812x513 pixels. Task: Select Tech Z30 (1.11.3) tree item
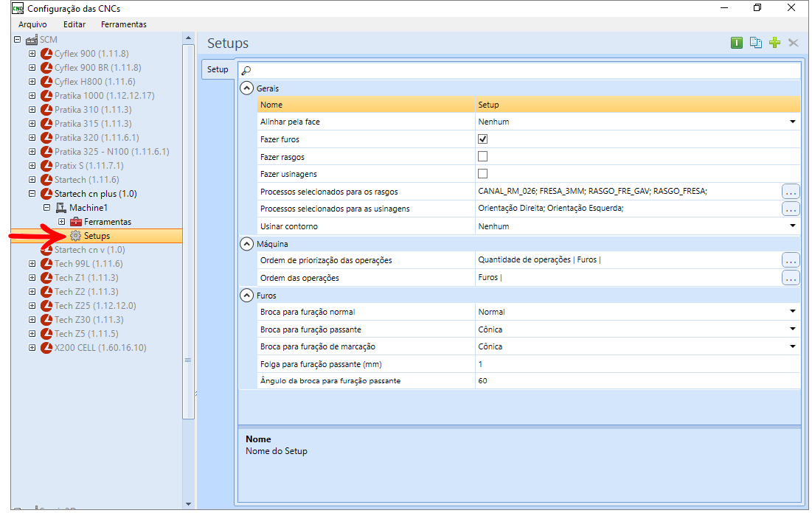point(89,319)
